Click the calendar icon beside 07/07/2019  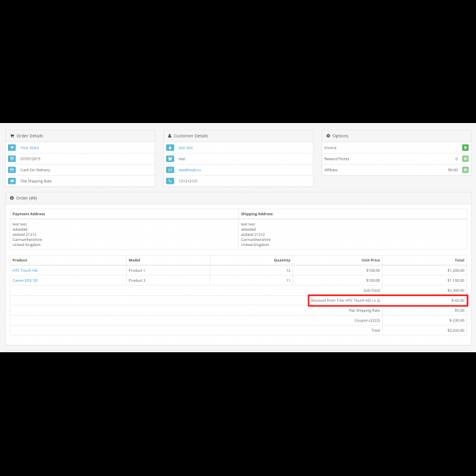pos(12,158)
